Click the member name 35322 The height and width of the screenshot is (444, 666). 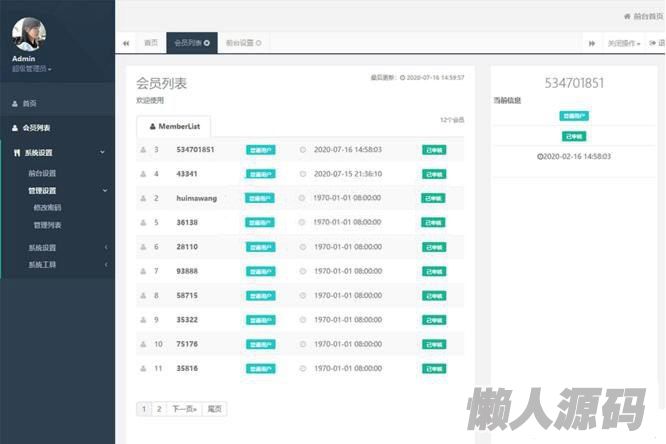(187, 320)
